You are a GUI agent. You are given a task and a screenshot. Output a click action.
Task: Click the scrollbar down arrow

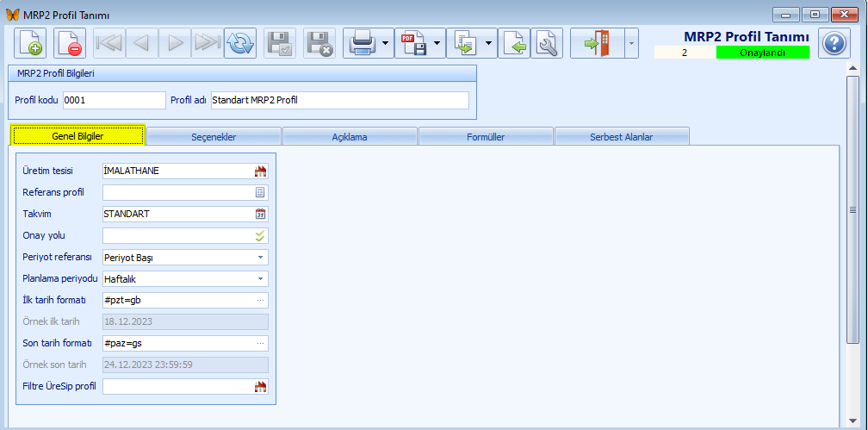click(853, 421)
